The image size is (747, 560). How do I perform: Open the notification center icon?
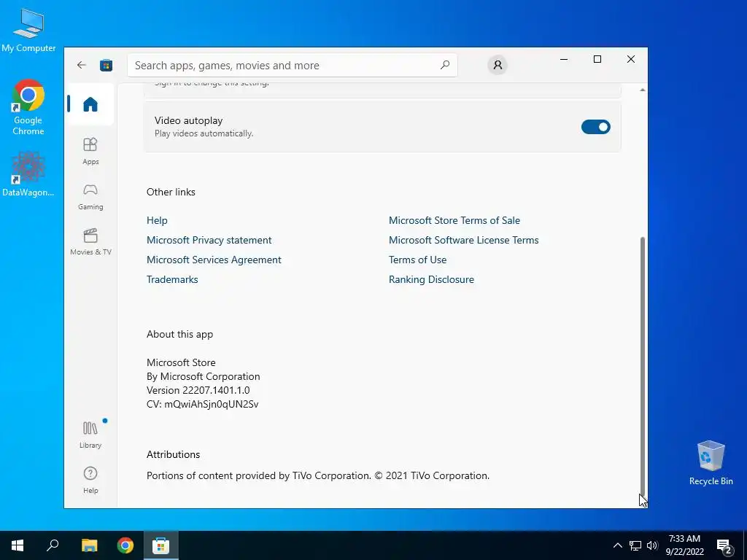coord(724,546)
